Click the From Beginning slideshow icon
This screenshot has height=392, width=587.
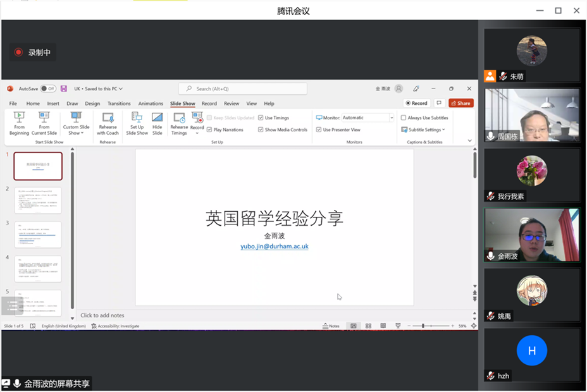[x=19, y=118]
